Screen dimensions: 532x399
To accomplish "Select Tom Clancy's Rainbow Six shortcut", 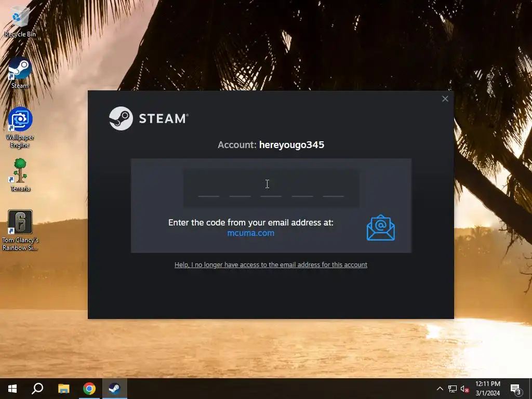I will coord(20,230).
